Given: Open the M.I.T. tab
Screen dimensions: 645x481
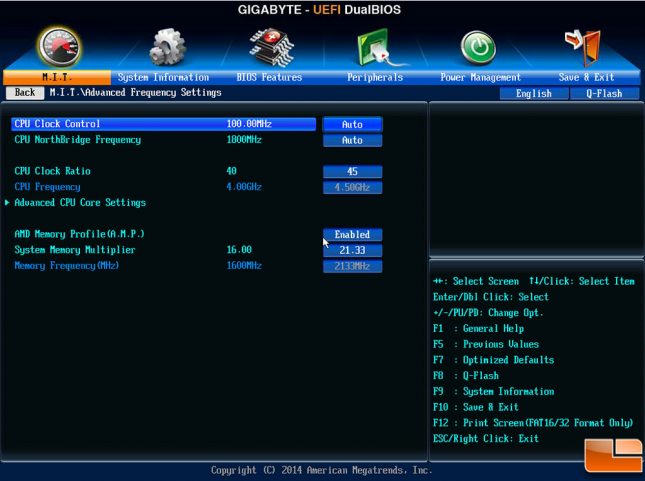Looking at the screenshot, I should (x=57, y=77).
